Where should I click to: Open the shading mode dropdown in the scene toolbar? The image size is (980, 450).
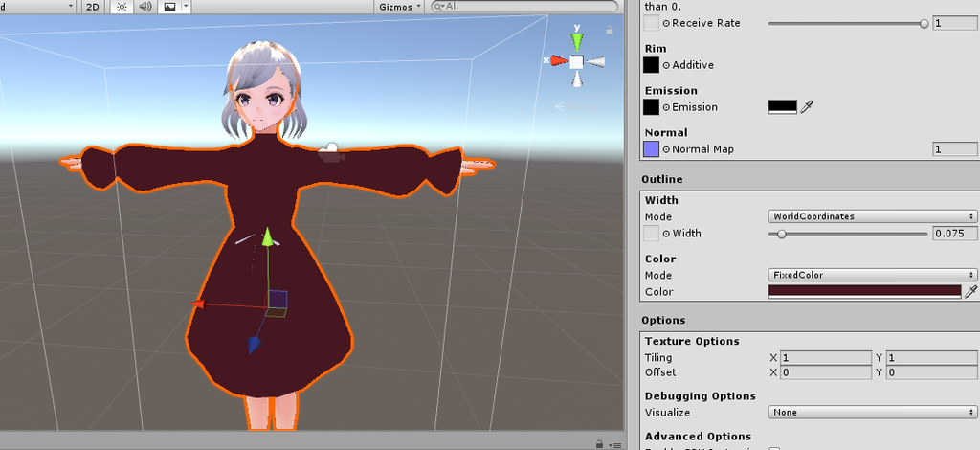pyautogui.click(x=37, y=7)
